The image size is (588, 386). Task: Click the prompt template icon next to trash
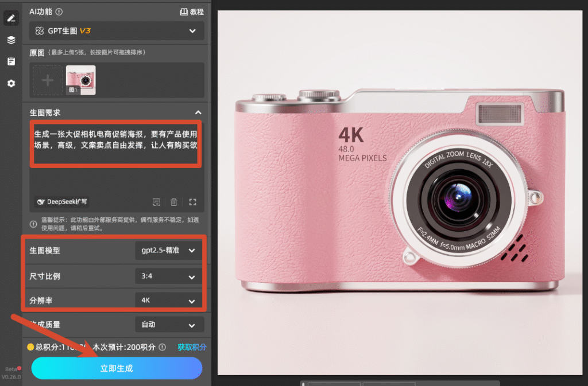point(156,202)
